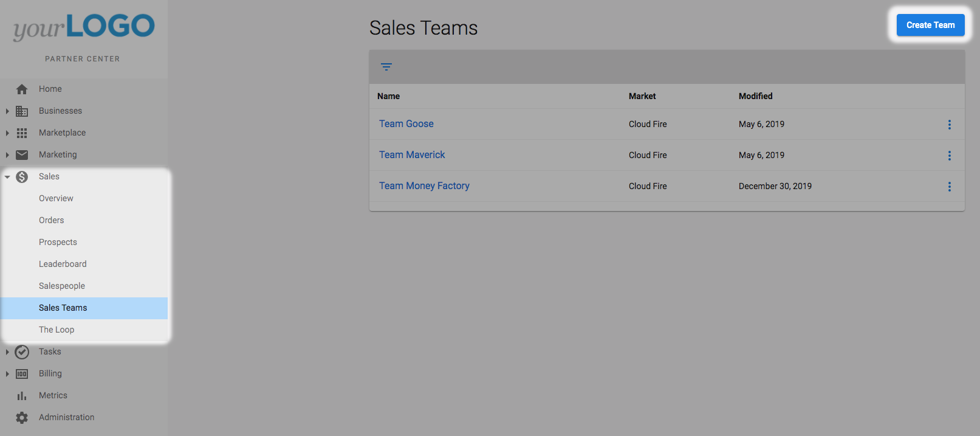Viewport: 980px width, 436px height.
Task: Click the Administration gear icon
Action: [22, 418]
